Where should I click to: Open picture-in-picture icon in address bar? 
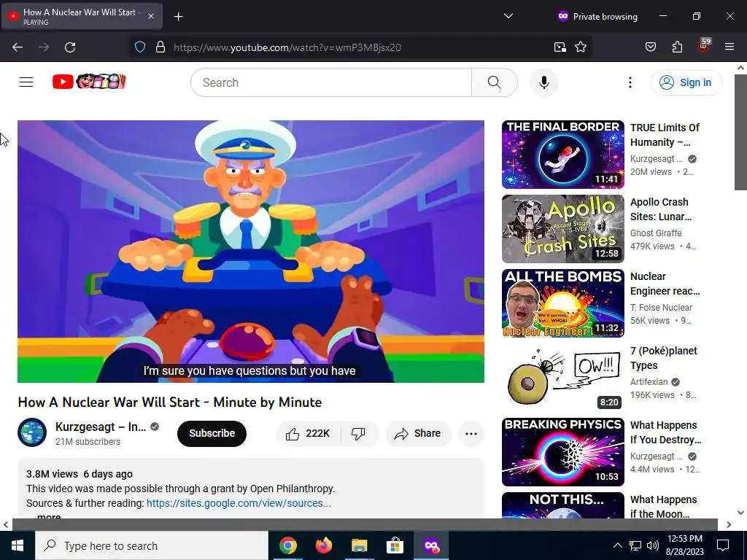[560, 47]
